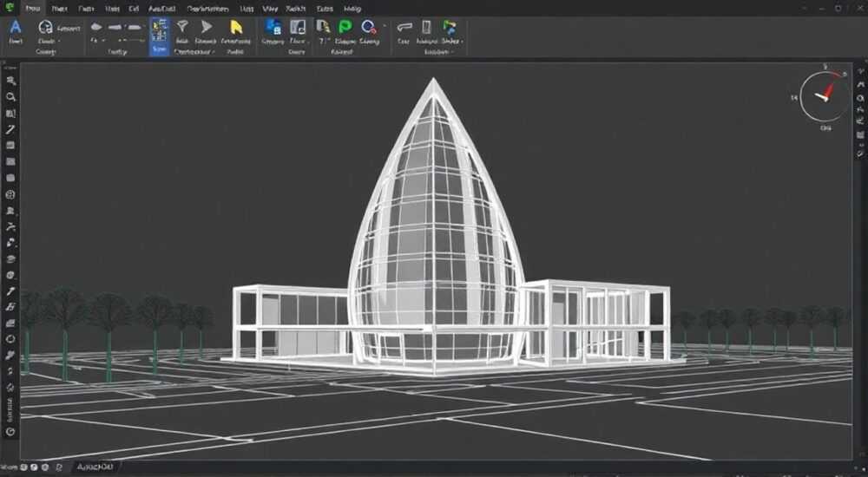Open the AutoCAD menu in menu bar
This screenshot has width=868, height=477.
[x=162, y=9]
